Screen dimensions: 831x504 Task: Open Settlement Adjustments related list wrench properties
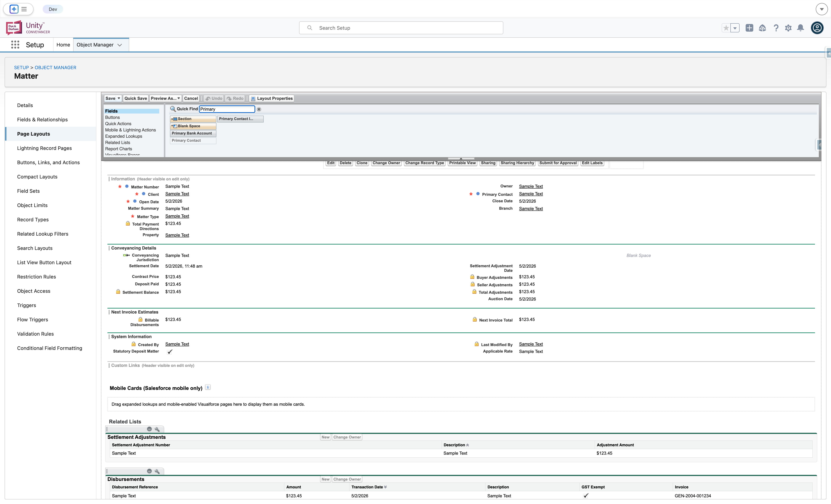(157, 429)
